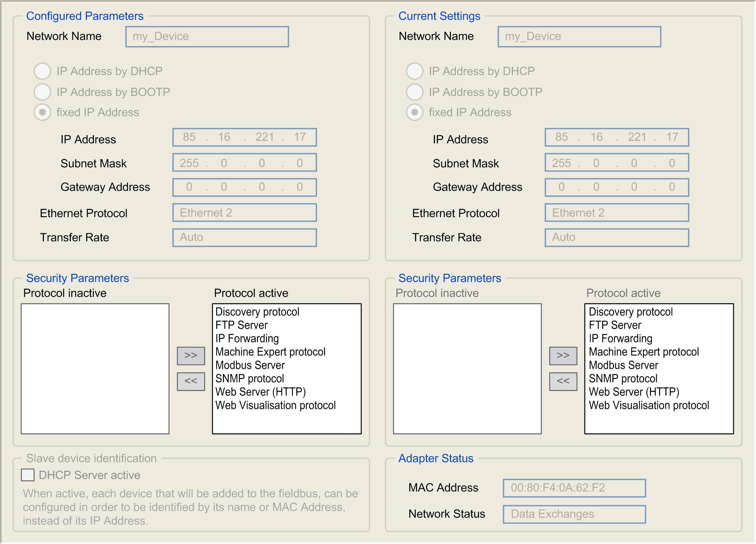756x544 pixels.
Task: Select Machine Expert protocol in configured active list
Action: tap(270, 352)
